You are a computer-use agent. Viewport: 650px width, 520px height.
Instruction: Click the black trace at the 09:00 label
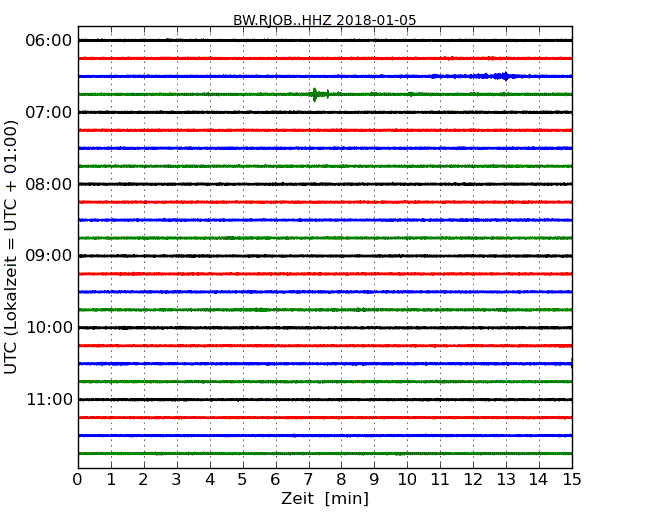pyautogui.click(x=325, y=256)
